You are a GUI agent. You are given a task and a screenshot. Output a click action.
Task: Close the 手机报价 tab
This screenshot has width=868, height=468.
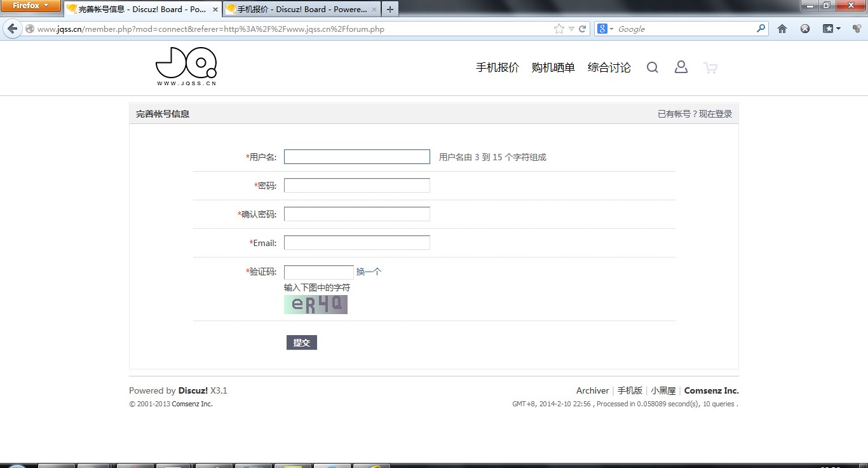[374, 10]
